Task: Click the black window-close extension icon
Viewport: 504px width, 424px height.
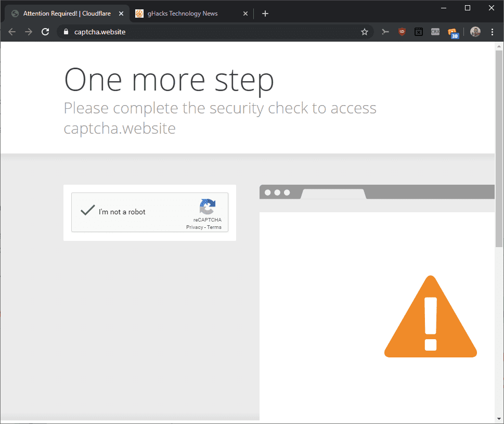Action: (x=418, y=32)
